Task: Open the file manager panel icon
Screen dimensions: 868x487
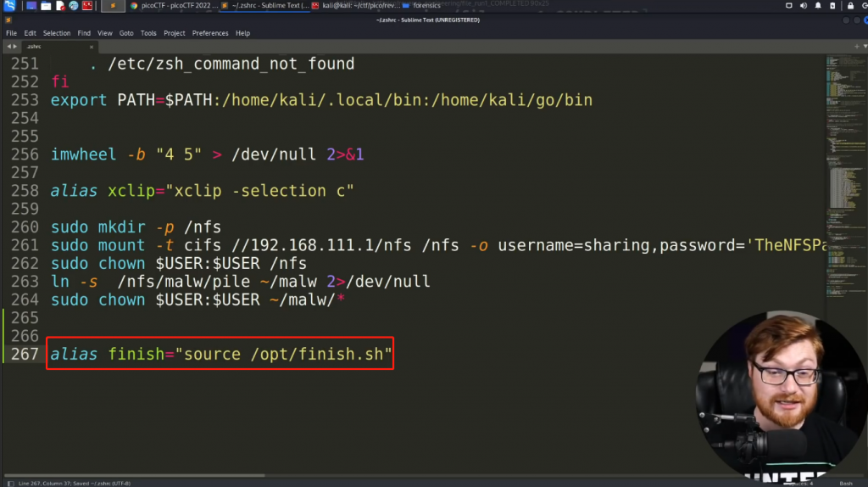Action: [x=46, y=6]
